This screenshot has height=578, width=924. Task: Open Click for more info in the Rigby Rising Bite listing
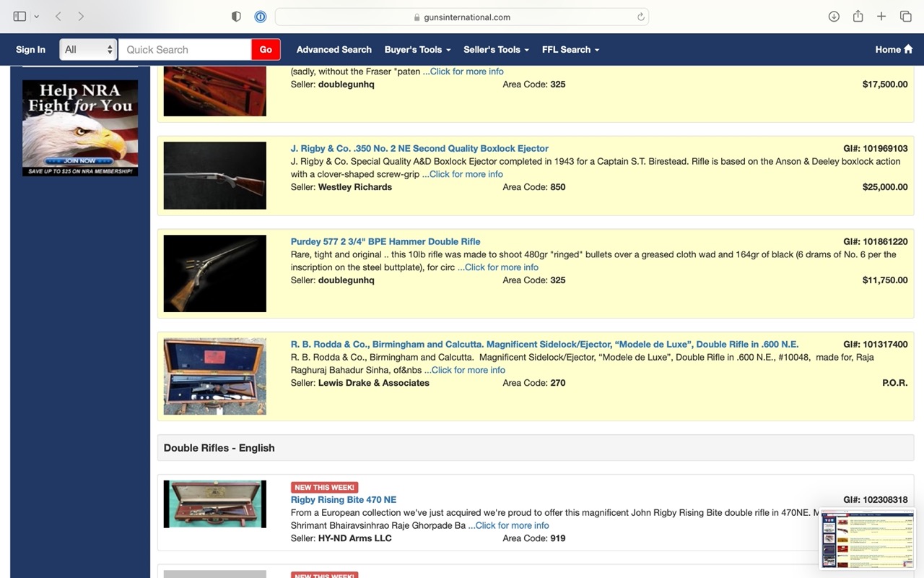[x=512, y=525]
